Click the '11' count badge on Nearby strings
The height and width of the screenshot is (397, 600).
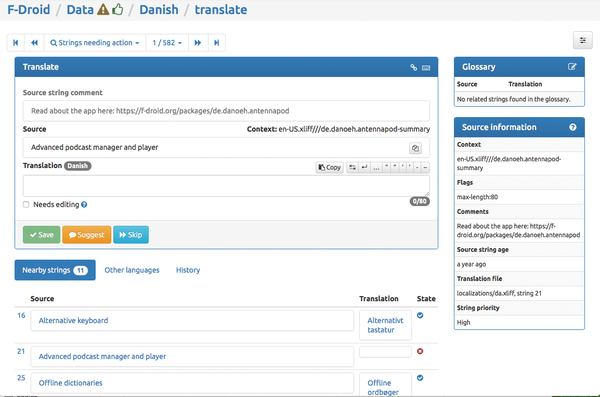pos(80,271)
